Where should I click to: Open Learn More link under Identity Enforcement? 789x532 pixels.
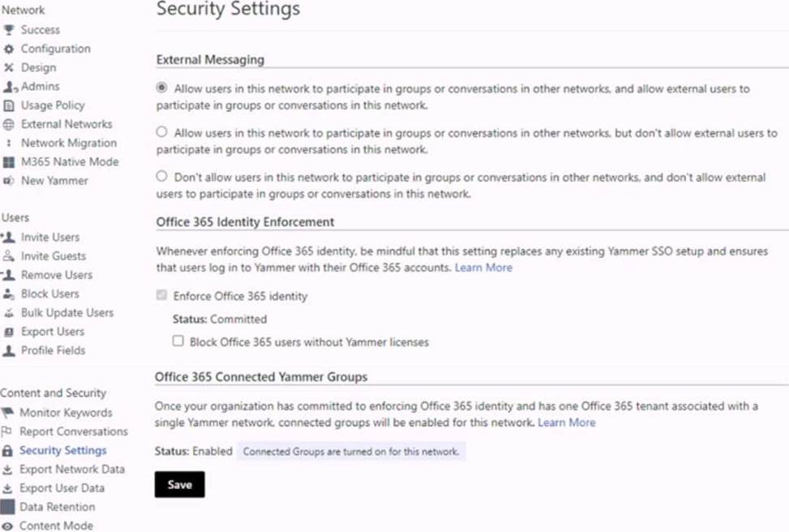pos(483,267)
